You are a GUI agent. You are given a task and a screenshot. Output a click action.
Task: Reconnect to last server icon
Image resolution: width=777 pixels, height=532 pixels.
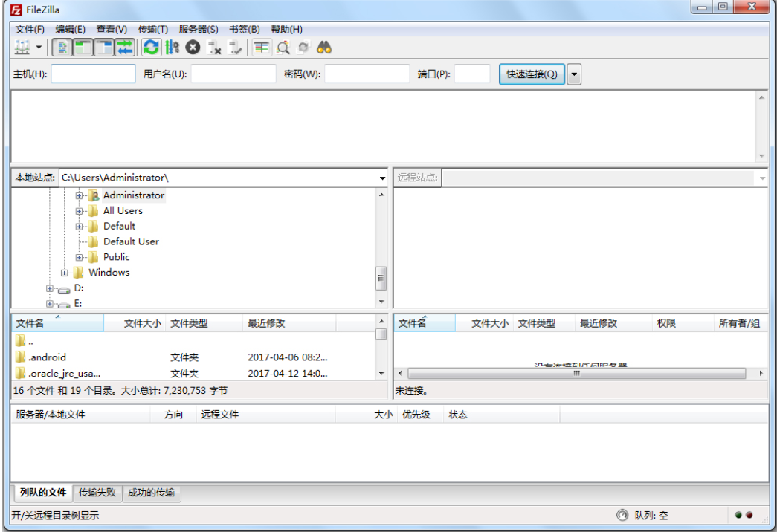tap(235, 48)
